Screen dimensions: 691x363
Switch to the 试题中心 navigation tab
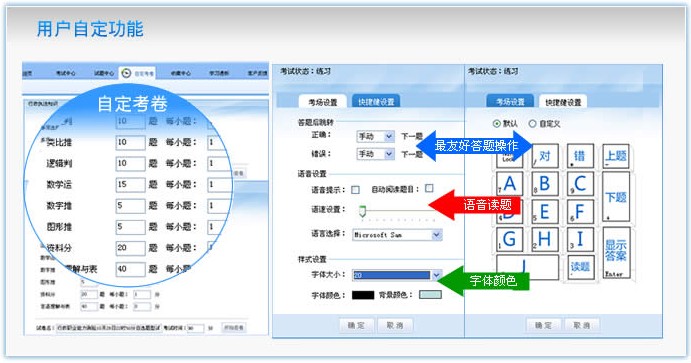coord(104,73)
